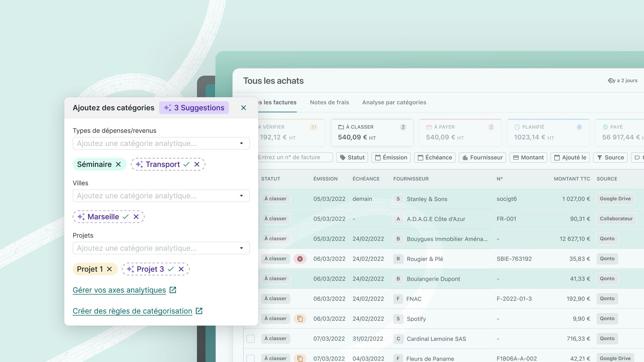
Task: Dismiss the Marseille suggestion
Action: [x=136, y=217]
